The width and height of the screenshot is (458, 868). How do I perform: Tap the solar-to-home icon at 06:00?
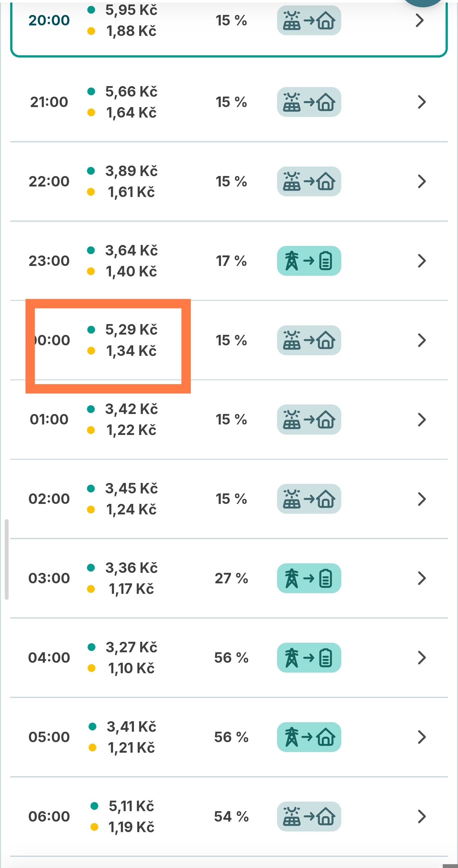point(309,817)
